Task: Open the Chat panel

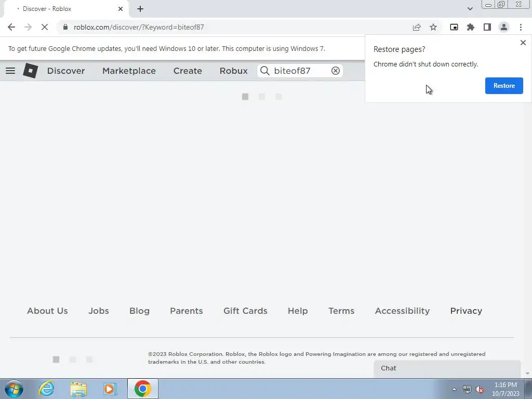Action: pyautogui.click(x=447, y=368)
